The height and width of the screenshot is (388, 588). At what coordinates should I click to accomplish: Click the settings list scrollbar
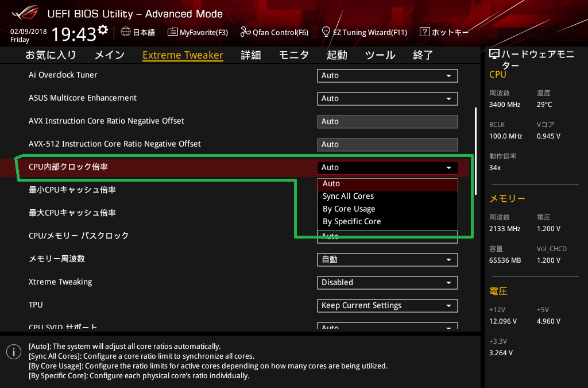tap(475, 151)
